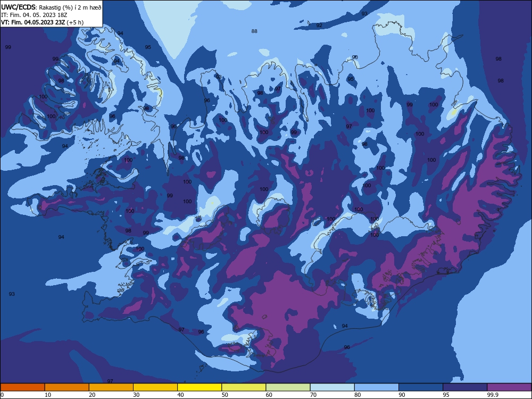Click the legend tick label '70'
Image resolution: width=532 pixels, height=399 pixels.
(x=313, y=395)
